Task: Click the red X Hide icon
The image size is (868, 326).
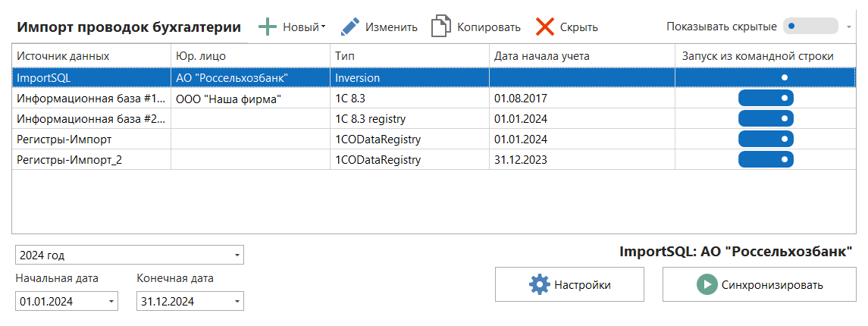Action: (x=545, y=27)
